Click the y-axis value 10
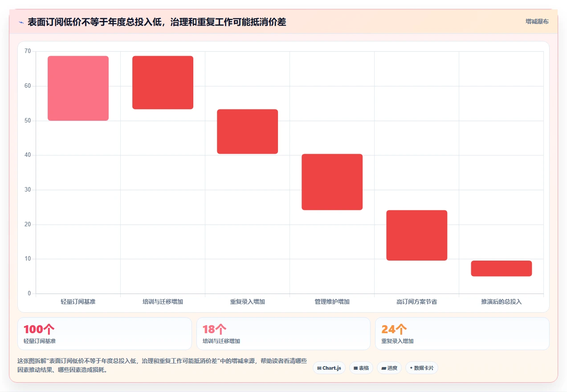This screenshot has height=392, width=567. [28, 259]
